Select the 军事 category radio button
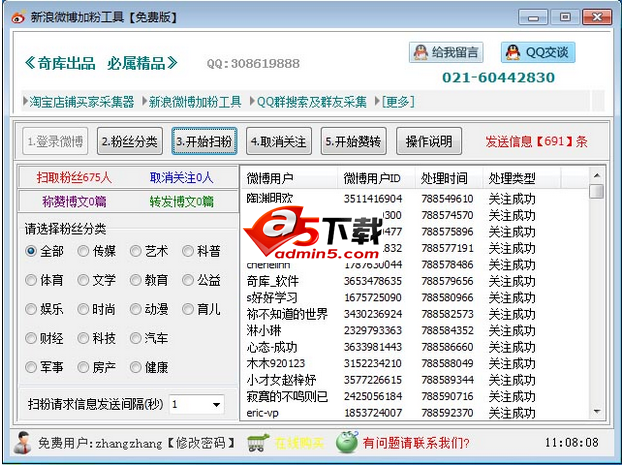The width and height of the screenshot is (625, 466). pos(31,367)
